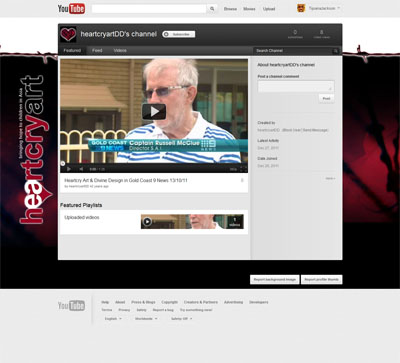Screen dimensions: 400x363
Task: Click the video progress bar scrubber handle
Action: click(63, 163)
